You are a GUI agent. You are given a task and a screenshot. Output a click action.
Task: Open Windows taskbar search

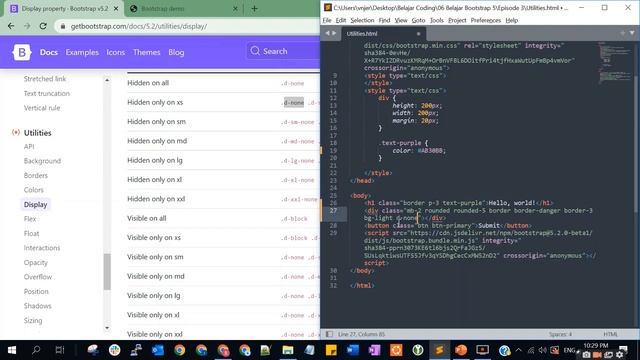point(36,350)
